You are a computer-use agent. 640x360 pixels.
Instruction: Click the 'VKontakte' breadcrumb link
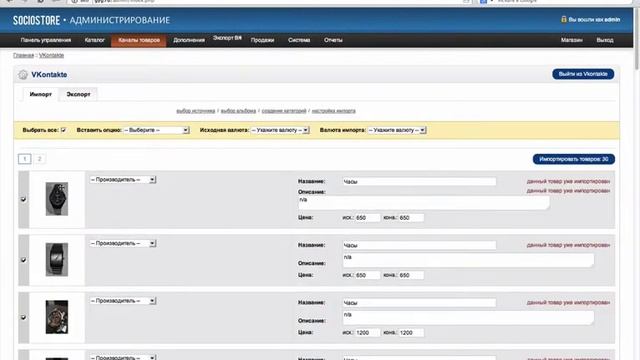51,55
